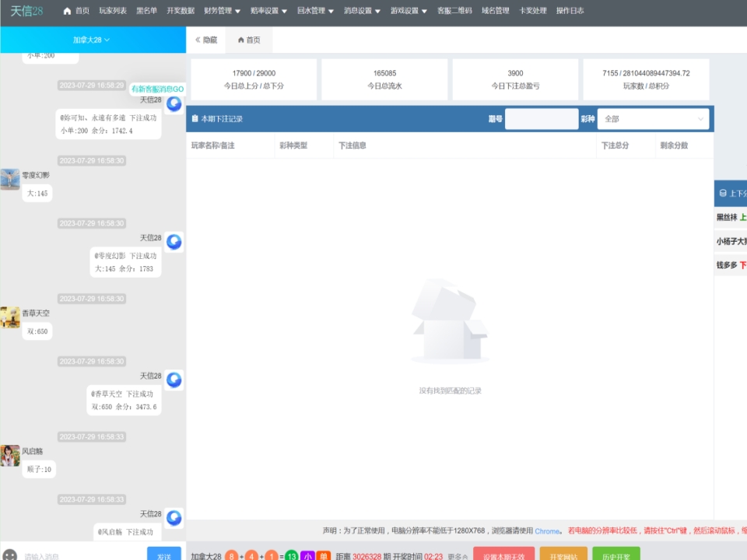Open 黑名单 in the top navigation
The height and width of the screenshot is (560, 747).
pyautogui.click(x=147, y=11)
